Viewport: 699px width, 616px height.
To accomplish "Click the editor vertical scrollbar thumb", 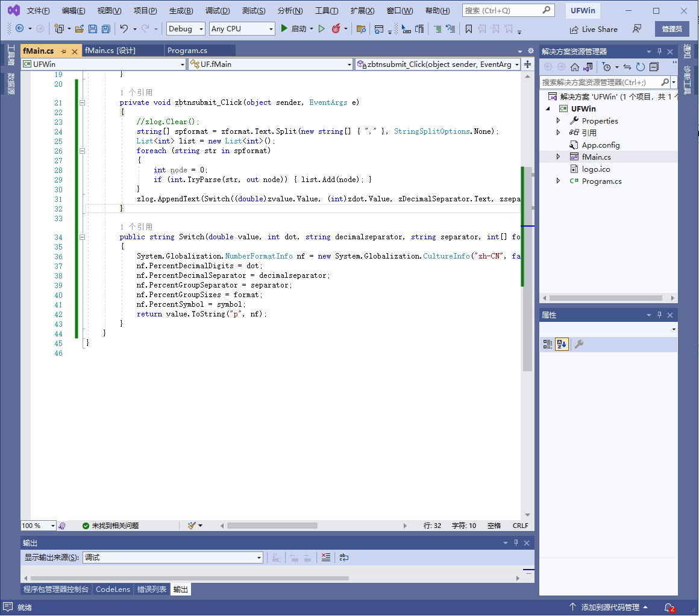I will 527,268.
